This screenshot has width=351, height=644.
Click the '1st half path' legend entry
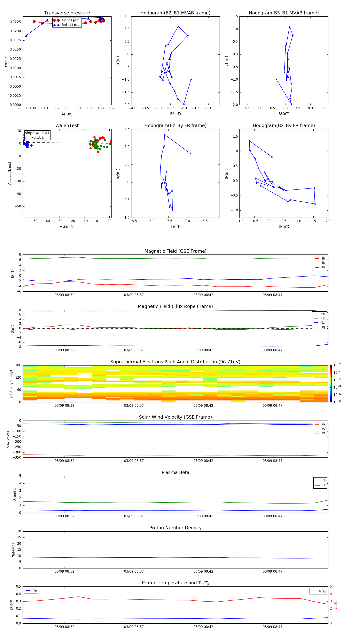click(66, 20)
